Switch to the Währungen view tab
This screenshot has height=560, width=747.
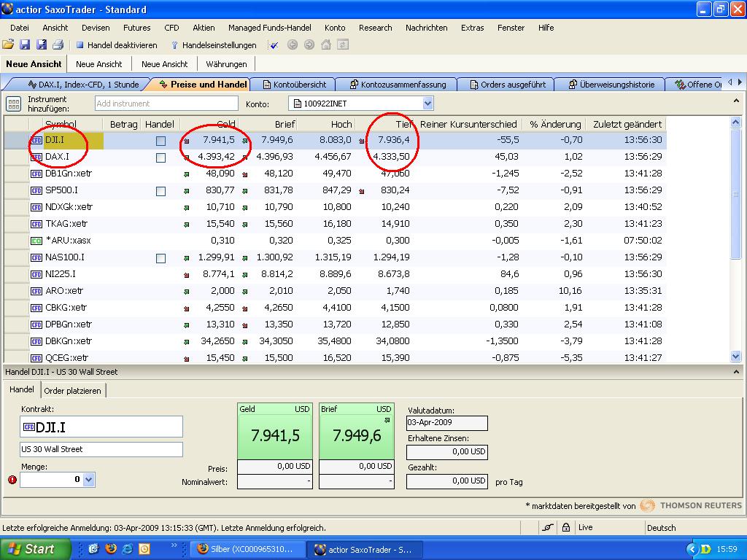point(226,64)
